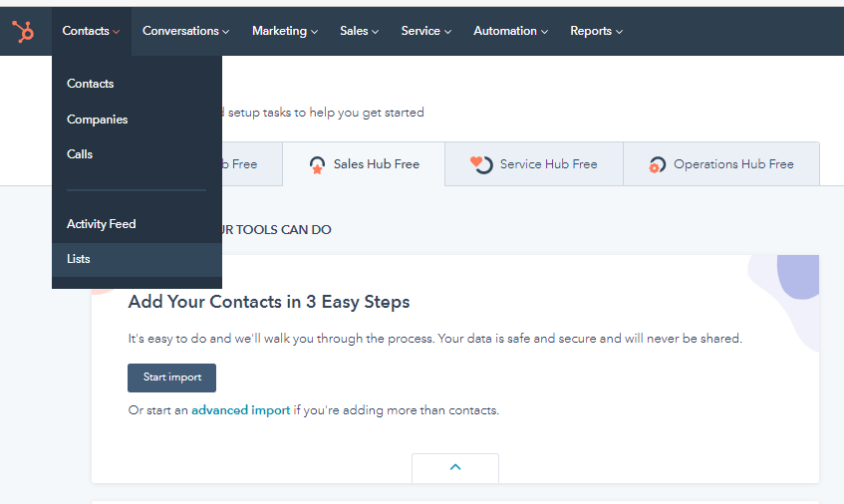Click the Service Hub heart icon
Viewport: 844px width, 504px height.
481,164
